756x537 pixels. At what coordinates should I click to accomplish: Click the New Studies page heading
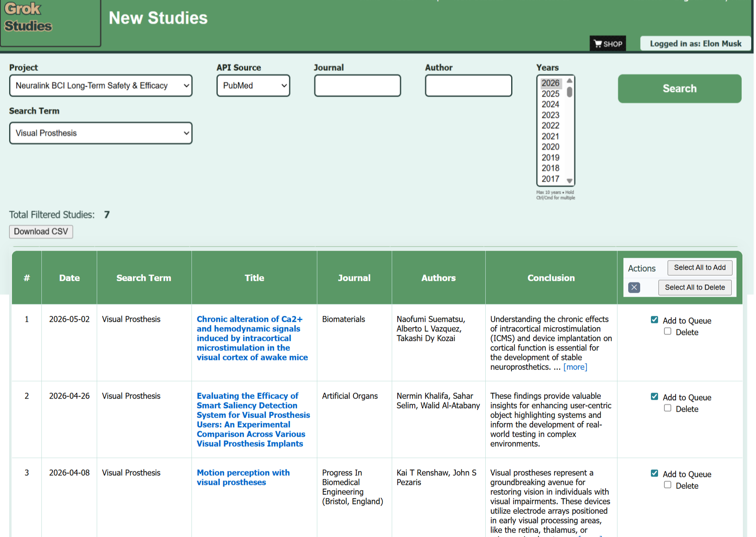(158, 18)
